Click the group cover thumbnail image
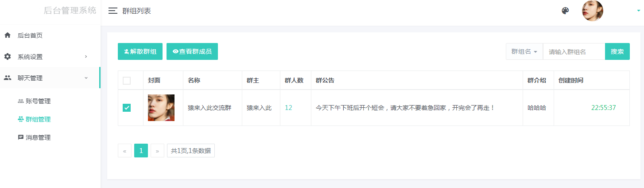Viewport: 644px width, 188px height. coord(161,108)
